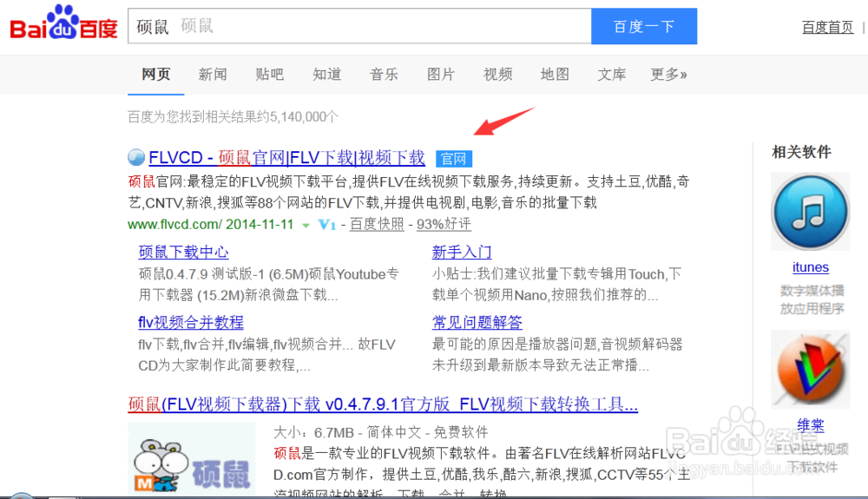Switch to the 新闻 tab
This screenshot has width=868, height=499.
click(x=213, y=74)
